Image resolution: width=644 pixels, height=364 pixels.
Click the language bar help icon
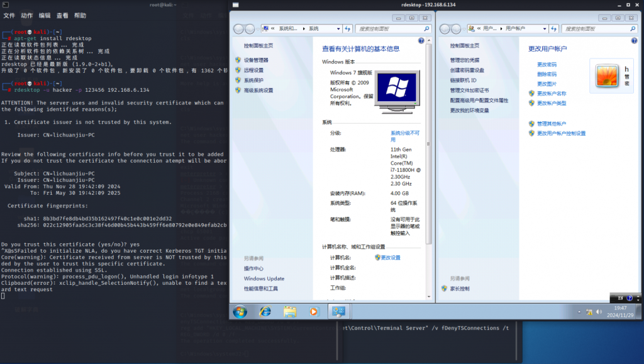[630, 299]
